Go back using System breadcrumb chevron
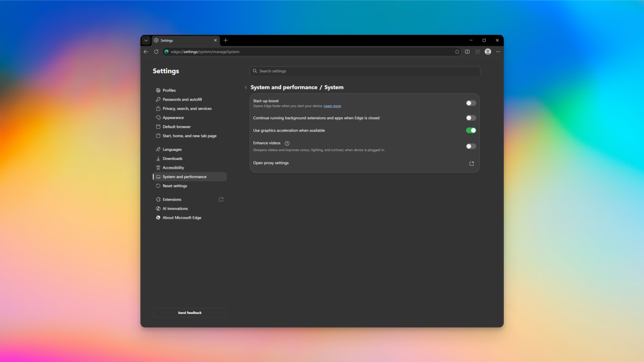Viewport: 644px width, 362px height. (x=246, y=88)
